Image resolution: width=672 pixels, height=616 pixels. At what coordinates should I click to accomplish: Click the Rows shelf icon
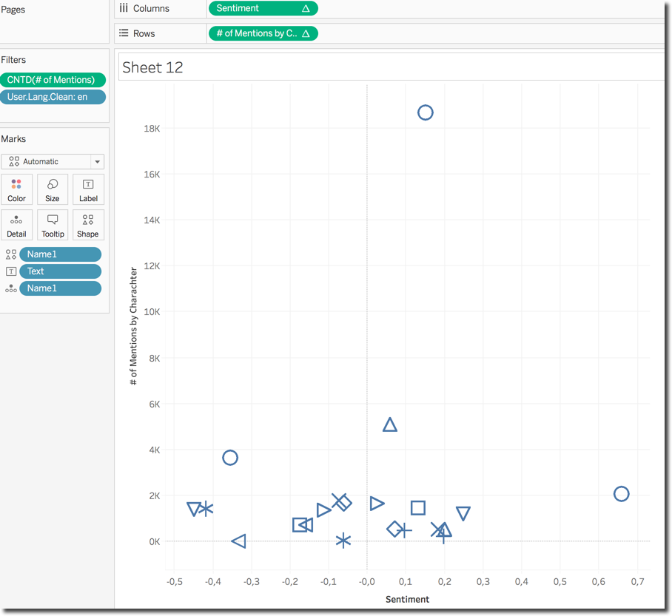point(124,33)
